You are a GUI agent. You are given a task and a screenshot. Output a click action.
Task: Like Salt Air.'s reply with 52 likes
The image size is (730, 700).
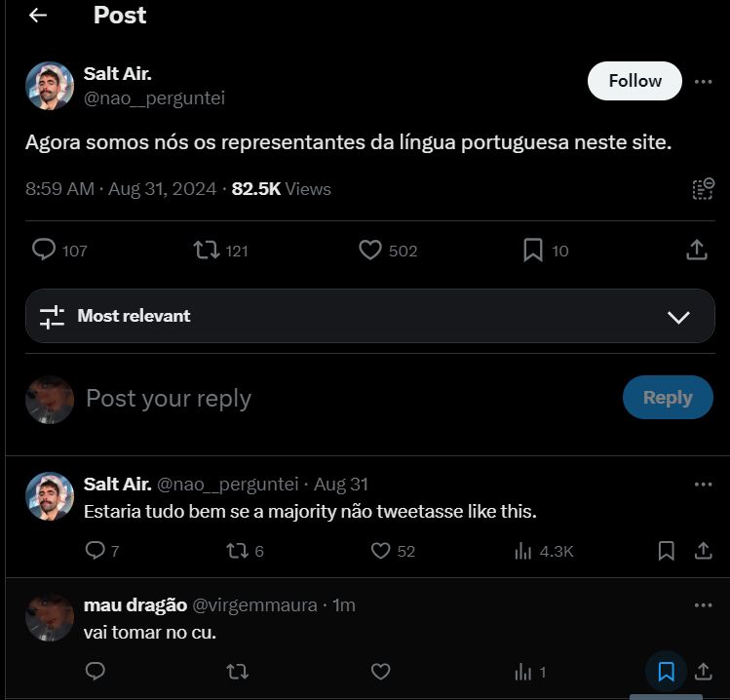tap(380, 551)
